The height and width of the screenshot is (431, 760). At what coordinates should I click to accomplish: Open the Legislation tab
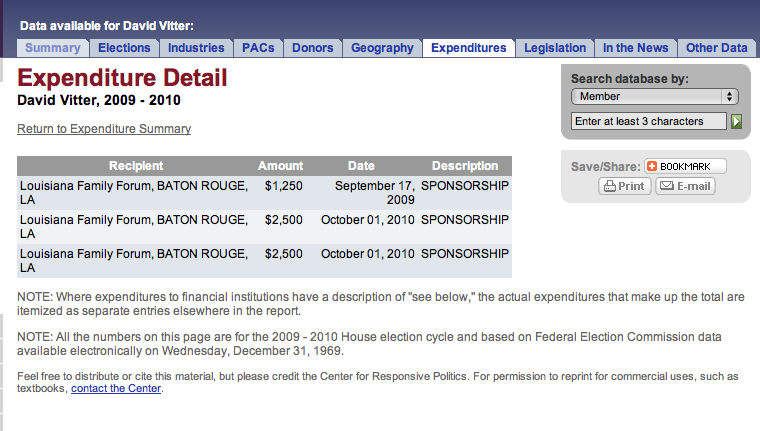click(x=555, y=48)
